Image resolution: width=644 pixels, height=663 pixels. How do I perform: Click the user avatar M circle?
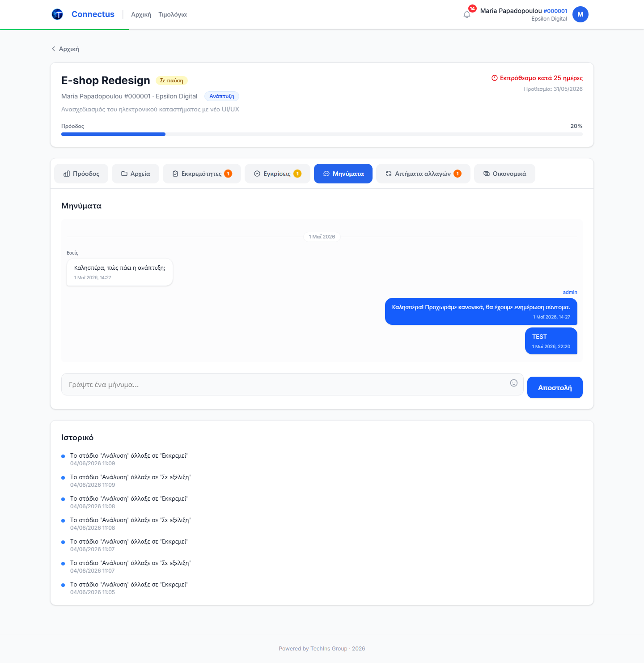580,14
